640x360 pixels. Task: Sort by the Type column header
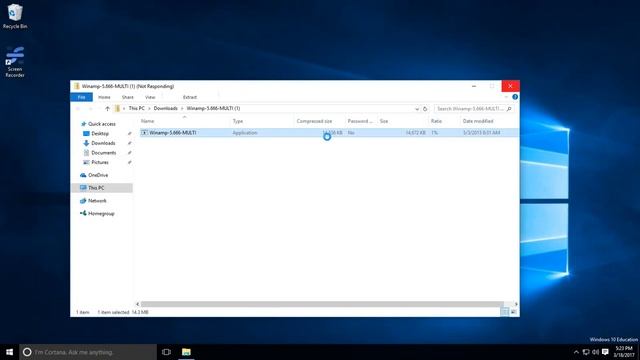pyautogui.click(x=238, y=121)
